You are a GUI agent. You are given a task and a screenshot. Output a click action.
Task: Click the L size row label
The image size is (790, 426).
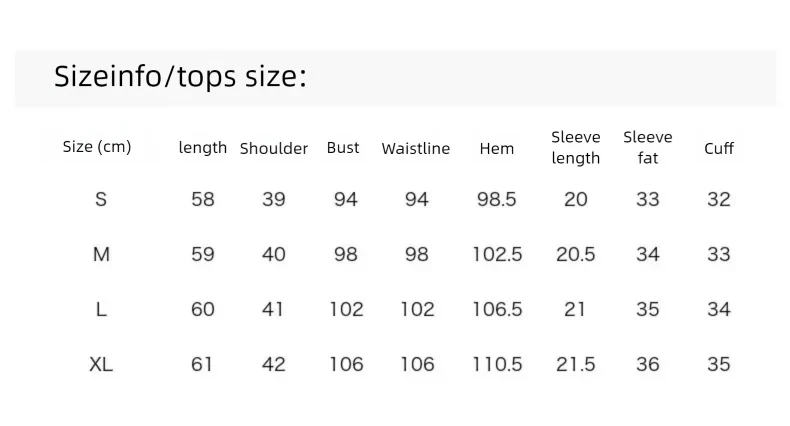(x=101, y=309)
